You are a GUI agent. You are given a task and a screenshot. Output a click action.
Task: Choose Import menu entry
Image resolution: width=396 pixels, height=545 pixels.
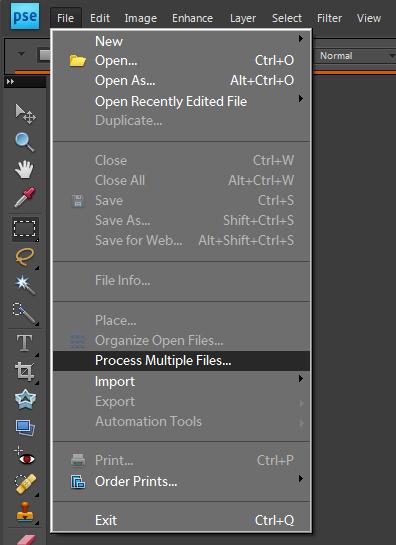coord(181,382)
